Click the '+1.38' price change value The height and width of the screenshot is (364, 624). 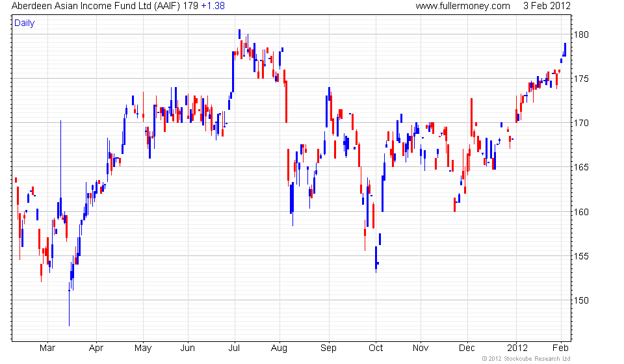click(213, 6)
